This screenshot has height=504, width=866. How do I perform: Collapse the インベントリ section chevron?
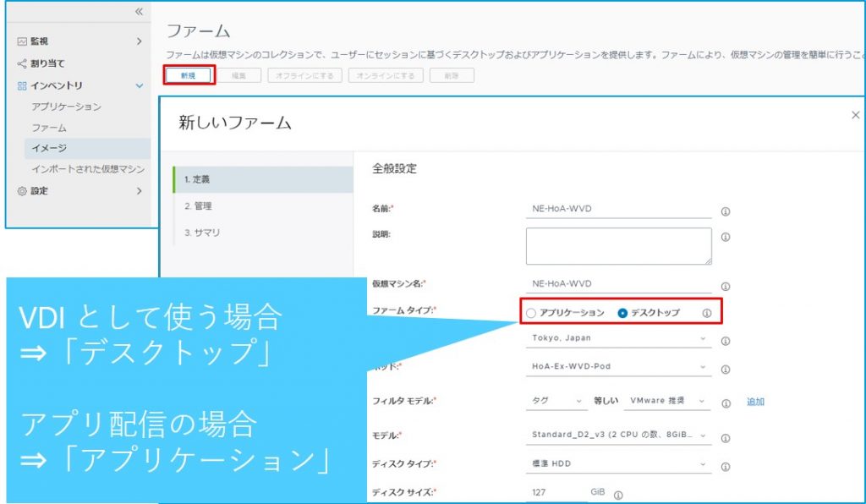tap(140, 85)
